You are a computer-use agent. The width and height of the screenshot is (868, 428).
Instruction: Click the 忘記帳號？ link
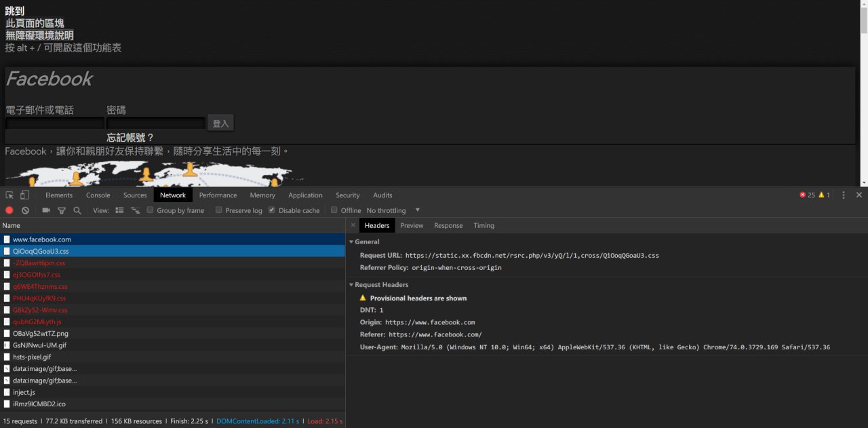point(130,138)
